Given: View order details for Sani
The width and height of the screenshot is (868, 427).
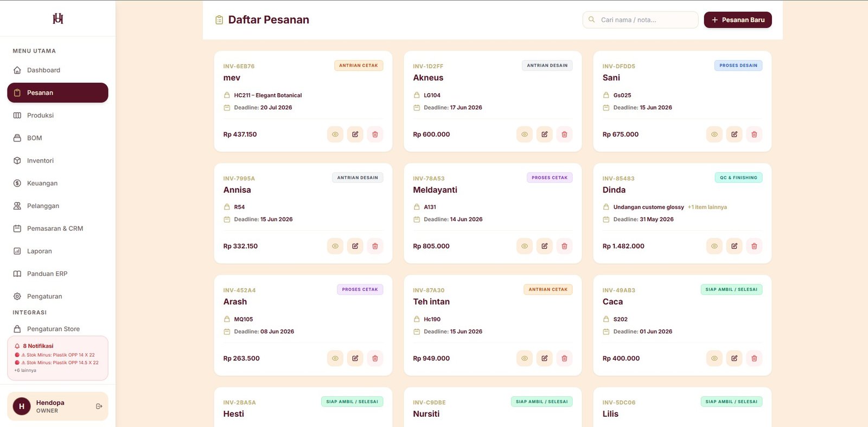Looking at the screenshot, I should 714,134.
